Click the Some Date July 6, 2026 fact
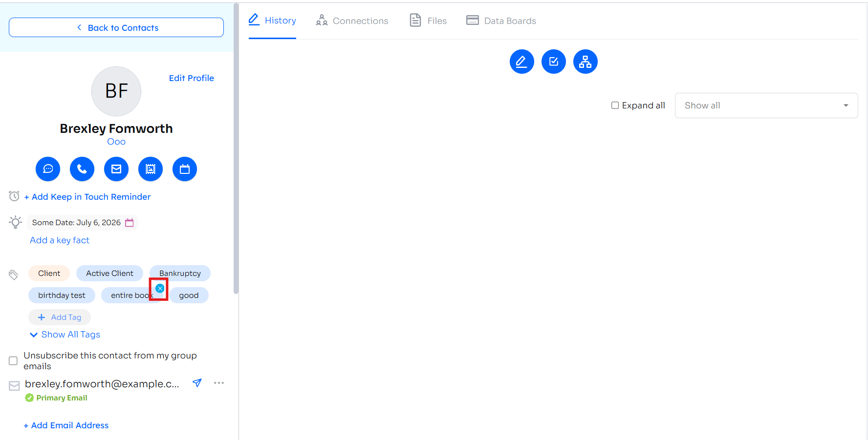Image resolution: width=868 pixels, height=440 pixels. click(82, 223)
